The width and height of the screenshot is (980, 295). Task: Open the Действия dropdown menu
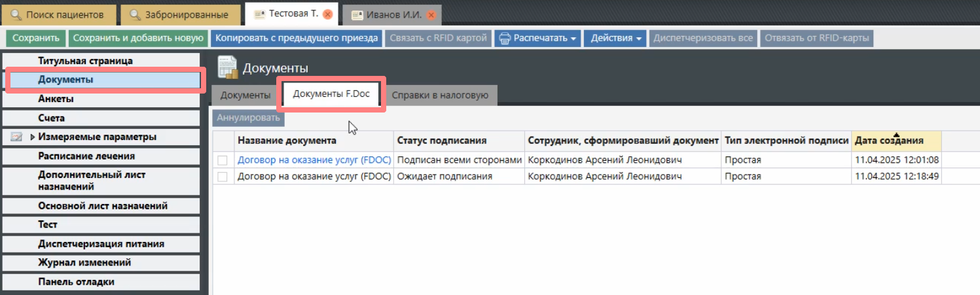[x=615, y=39]
